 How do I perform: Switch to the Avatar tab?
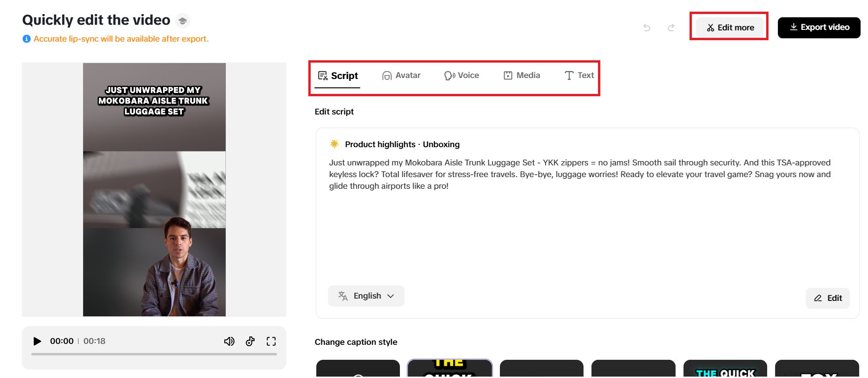(401, 76)
